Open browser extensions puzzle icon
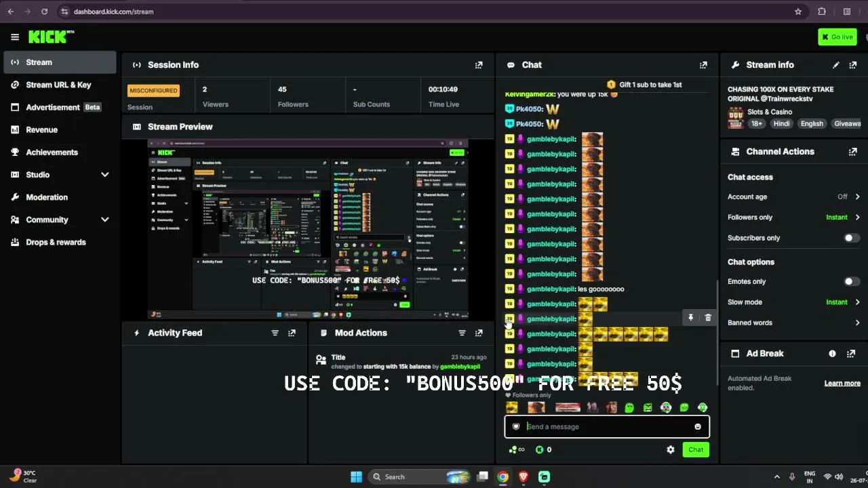This screenshot has height=488, width=868. point(822,12)
